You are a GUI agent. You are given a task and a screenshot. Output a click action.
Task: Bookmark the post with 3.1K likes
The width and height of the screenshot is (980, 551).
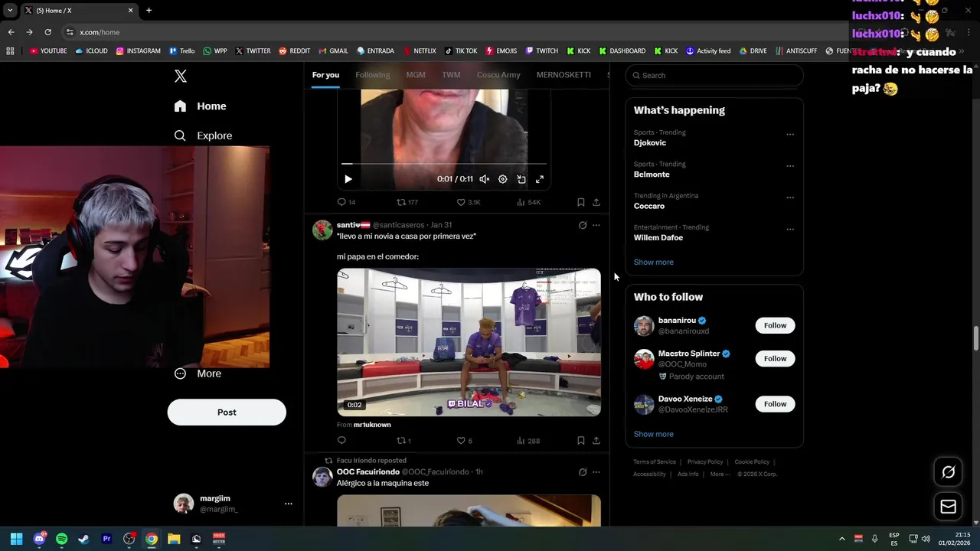coord(580,202)
